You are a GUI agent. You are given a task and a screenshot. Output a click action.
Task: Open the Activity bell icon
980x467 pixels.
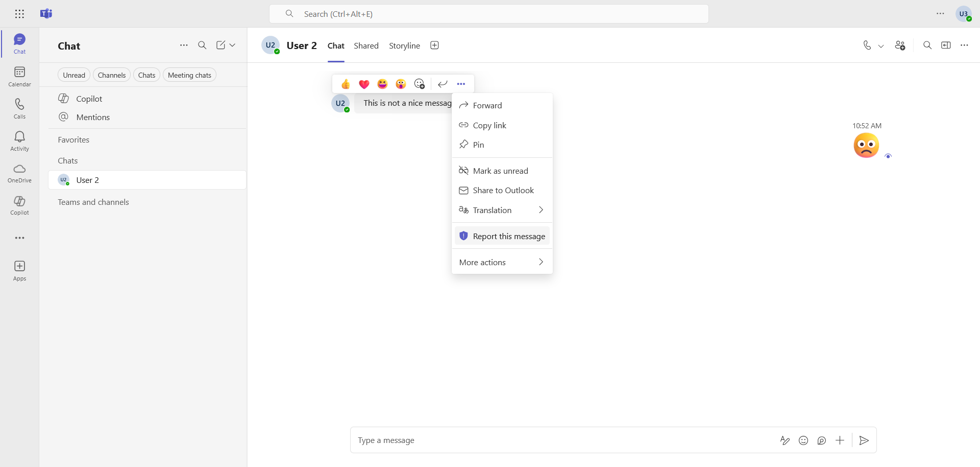coord(19,141)
